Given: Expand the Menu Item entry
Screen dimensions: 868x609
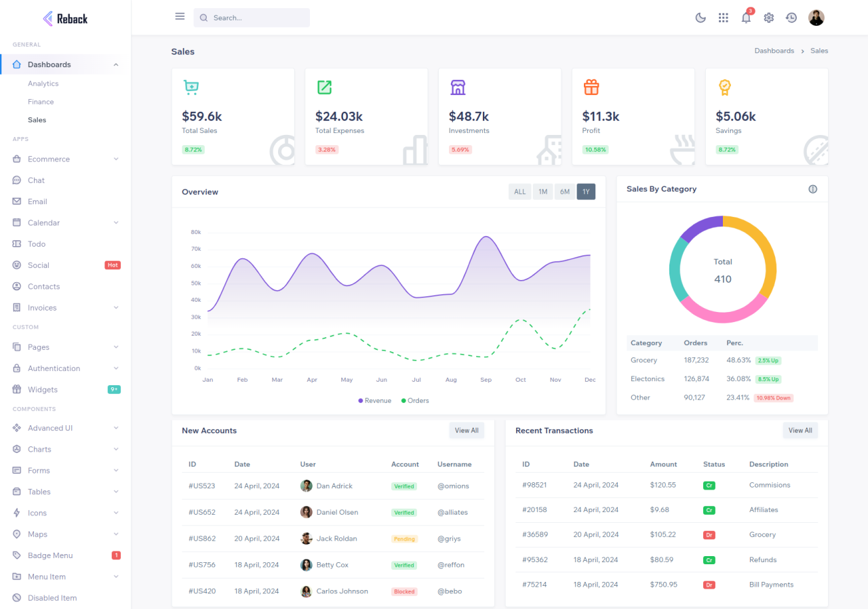Looking at the screenshot, I should (66, 577).
